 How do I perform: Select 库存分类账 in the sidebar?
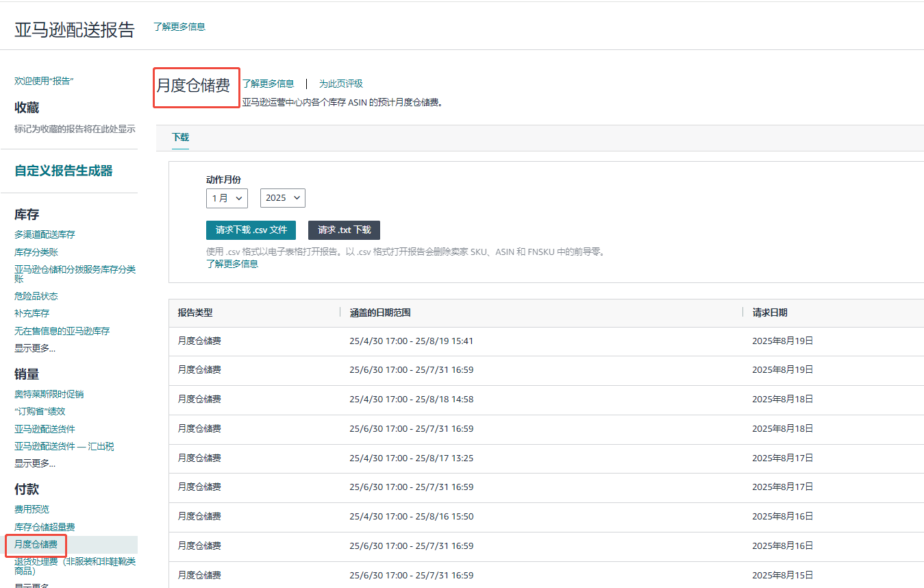[36, 252]
